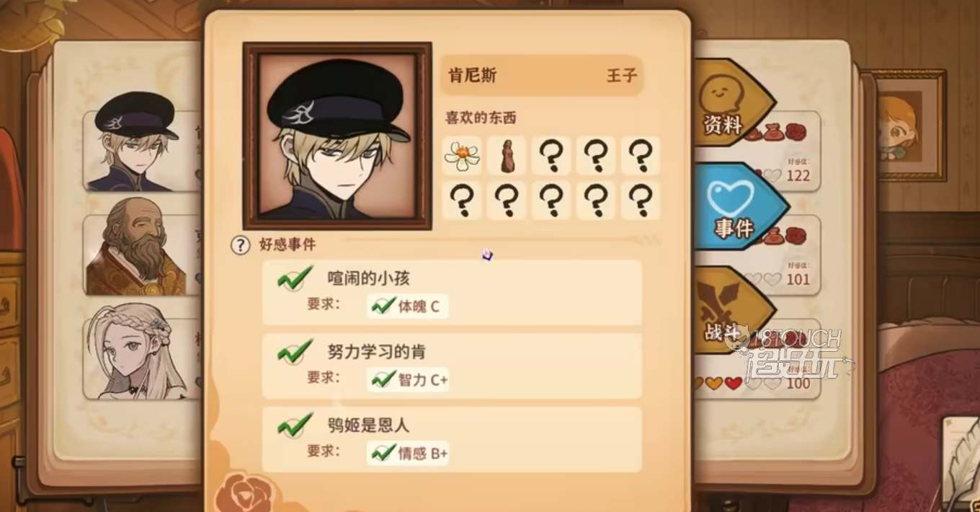Click the 体魄 C requirement tag
980x512 pixels.
coord(407,306)
